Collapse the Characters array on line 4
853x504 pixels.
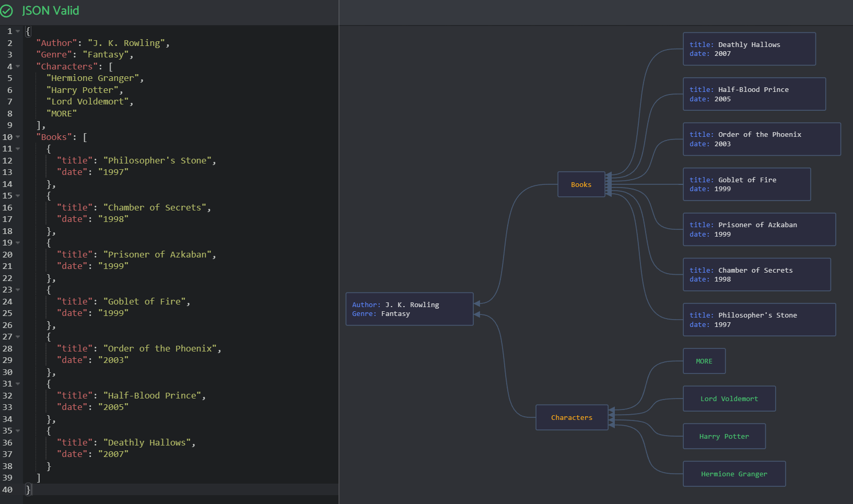pyautogui.click(x=18, y=66)
